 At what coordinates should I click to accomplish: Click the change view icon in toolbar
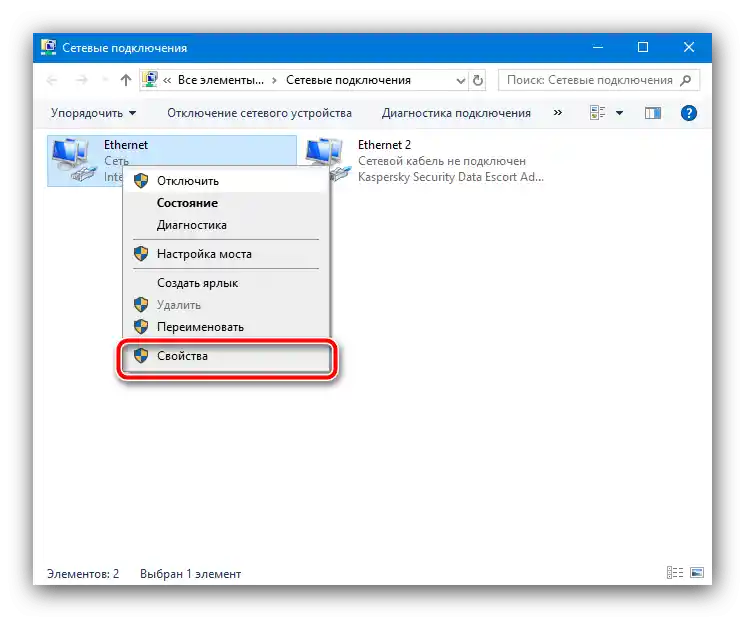pyautogui.click(x=597, y=113)
